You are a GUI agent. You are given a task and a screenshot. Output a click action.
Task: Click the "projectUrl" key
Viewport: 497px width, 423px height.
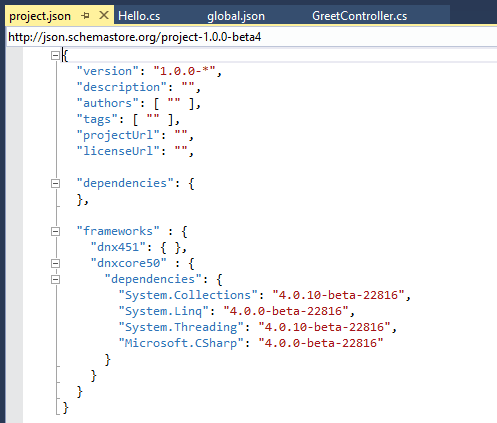click(118, 135)
